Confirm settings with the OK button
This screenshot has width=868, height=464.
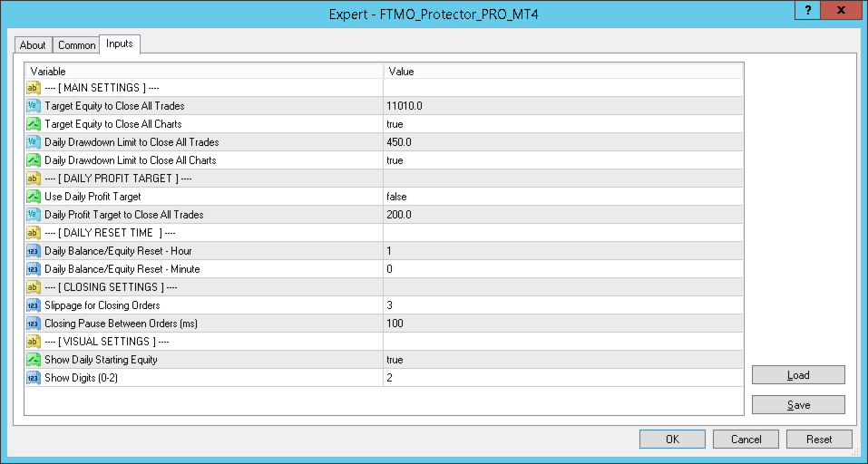click(672, 440)
